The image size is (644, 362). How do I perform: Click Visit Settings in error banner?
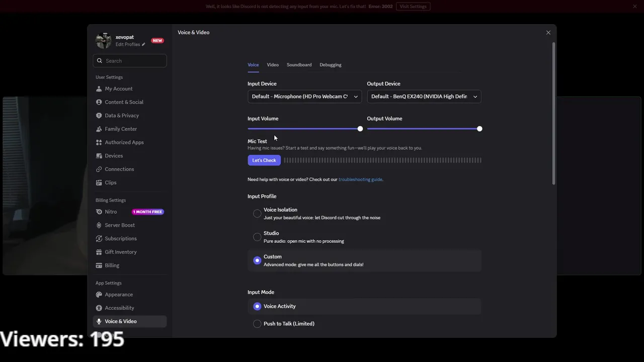point(413,7)
